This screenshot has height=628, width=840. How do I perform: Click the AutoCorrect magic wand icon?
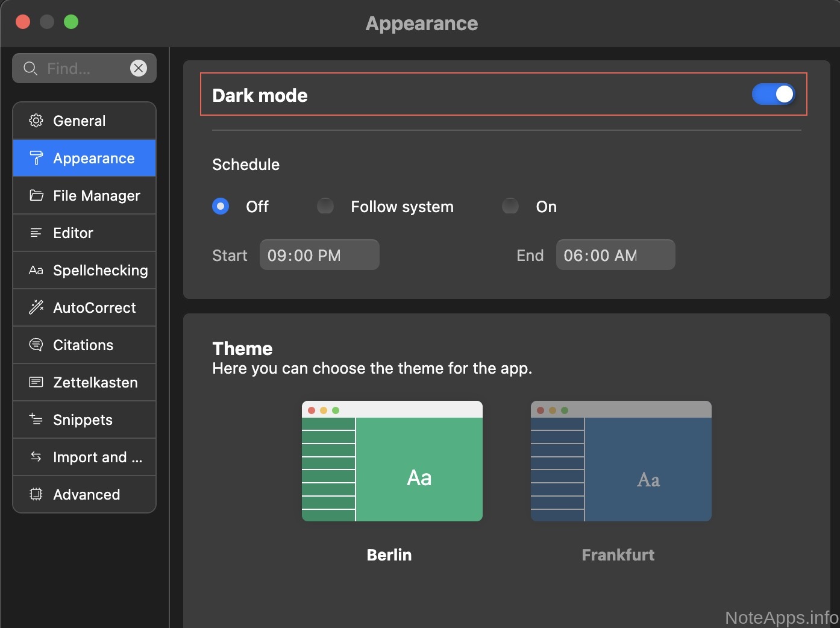[36, 307]
